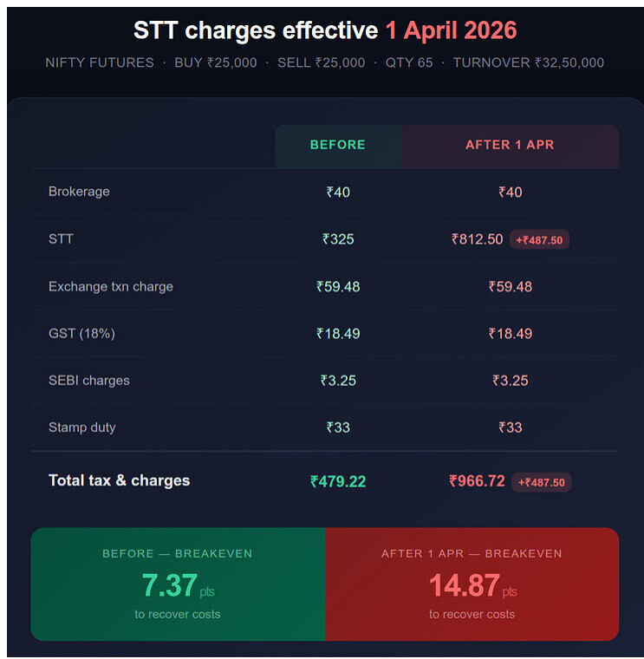Select the Exchange txn charge label
This screenshot has width=644, height=659.
coord(111,286)
